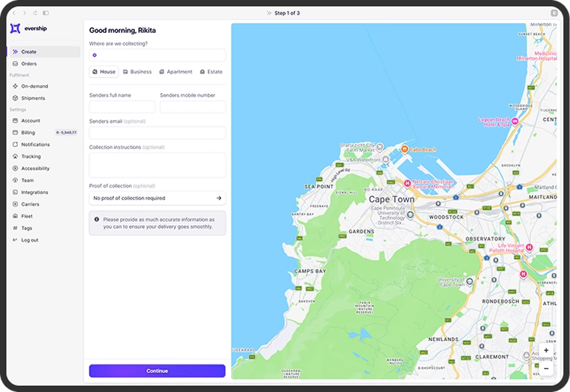The width and height of the screenshot is (570, 392).
Task: Go to the Create menu item
Action: coord(29,52)
